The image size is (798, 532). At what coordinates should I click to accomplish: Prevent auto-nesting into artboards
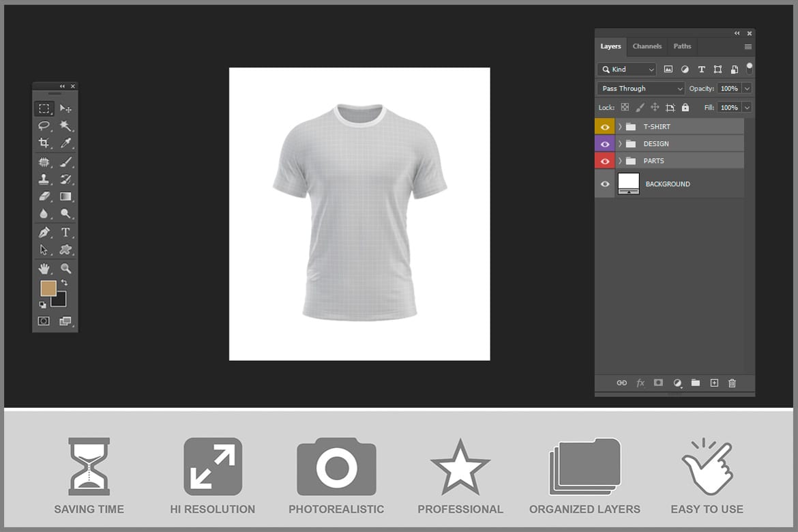[670, 107]
